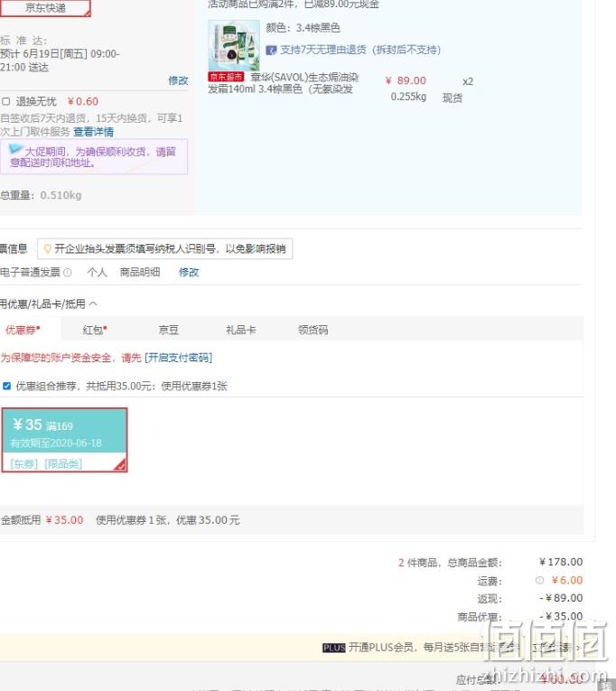Click paper plane icon in promo notice
Screen dimensions: 616x691
15,149
